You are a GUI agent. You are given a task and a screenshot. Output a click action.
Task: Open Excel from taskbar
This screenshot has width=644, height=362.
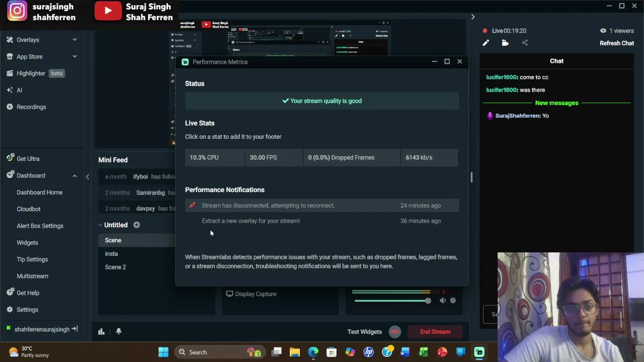424,352
